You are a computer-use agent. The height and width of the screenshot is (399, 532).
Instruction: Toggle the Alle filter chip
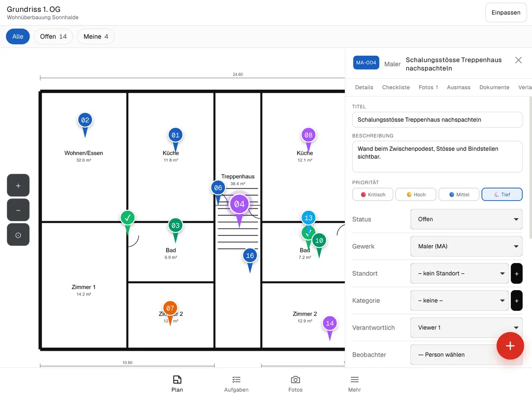click(x=18, y=36)
